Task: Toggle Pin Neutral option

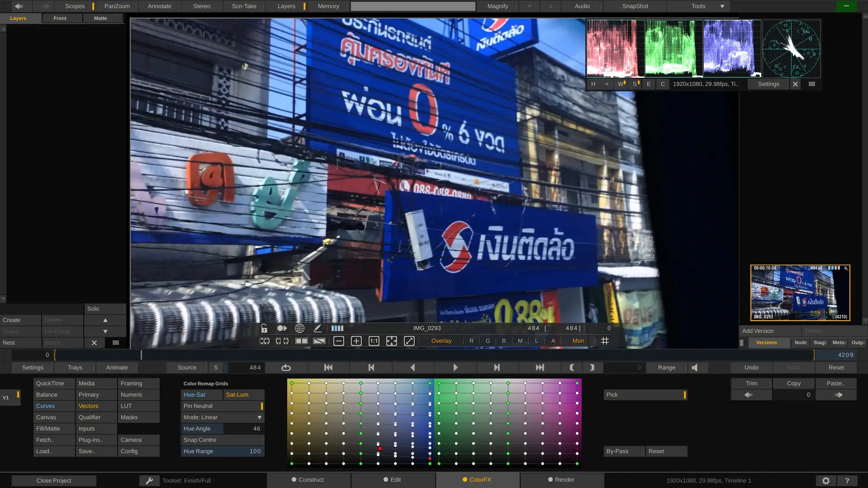Action: 223,406
